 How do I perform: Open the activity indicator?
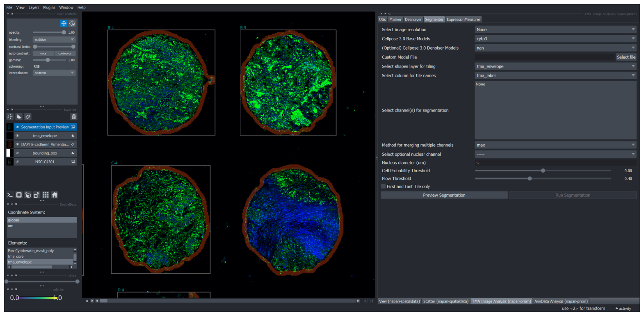click(623, 309)
